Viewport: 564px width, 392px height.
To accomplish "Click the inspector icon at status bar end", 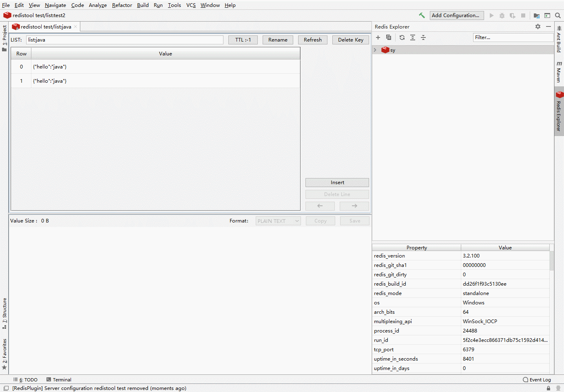I will 558,388.
